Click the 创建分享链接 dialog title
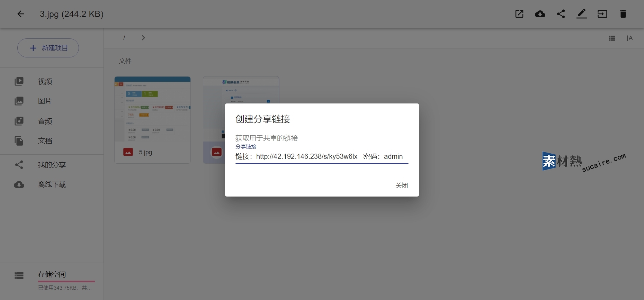Viewport: 644px width, 300px height. 263,119
